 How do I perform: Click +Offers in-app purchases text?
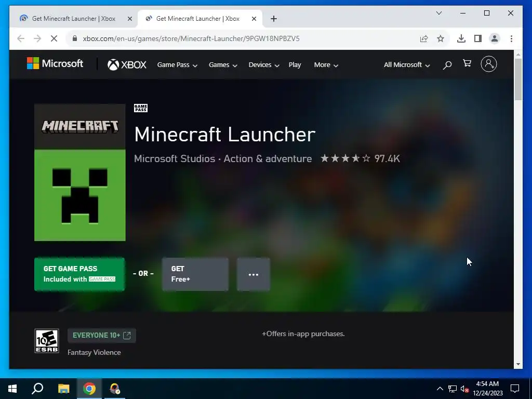[x=303, y=334]
